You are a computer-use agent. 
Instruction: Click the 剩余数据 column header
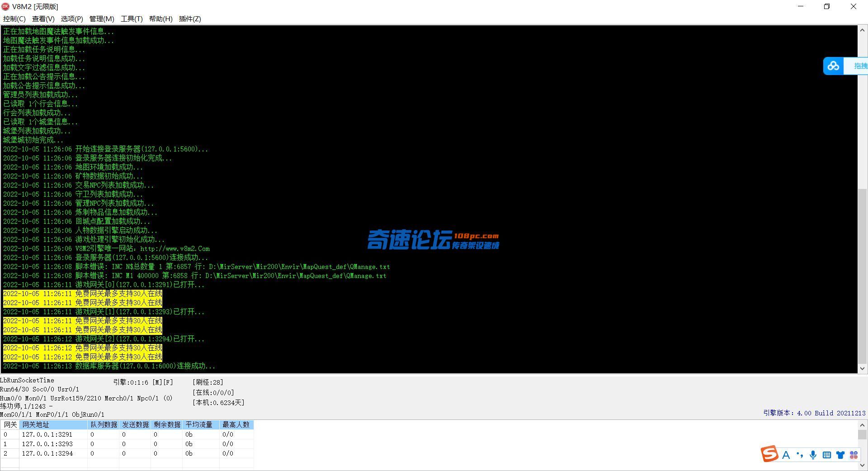167,424
